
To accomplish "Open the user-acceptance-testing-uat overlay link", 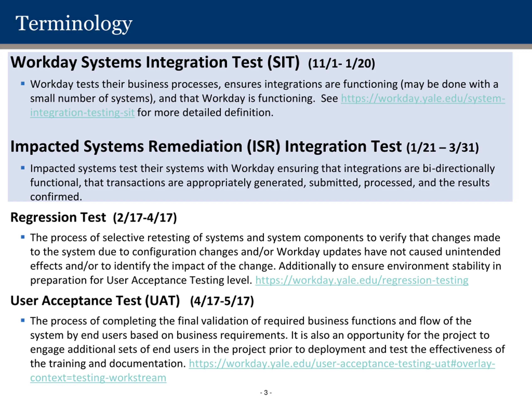I will pos(342,363).
